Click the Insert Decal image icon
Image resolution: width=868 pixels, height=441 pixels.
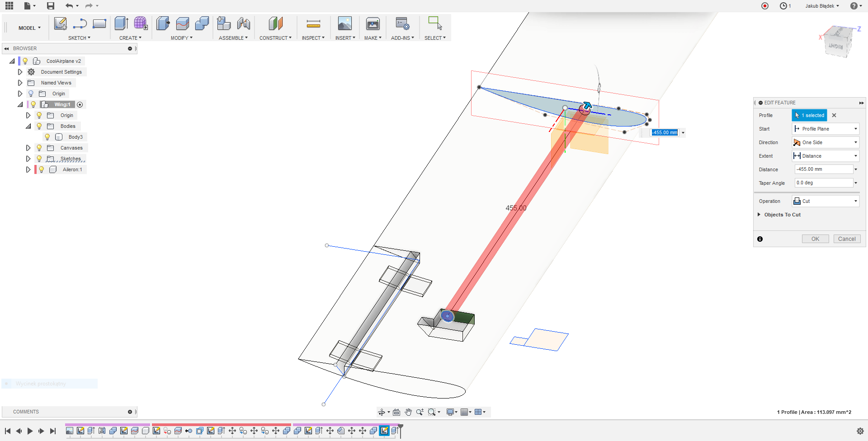tap(344, 23)
